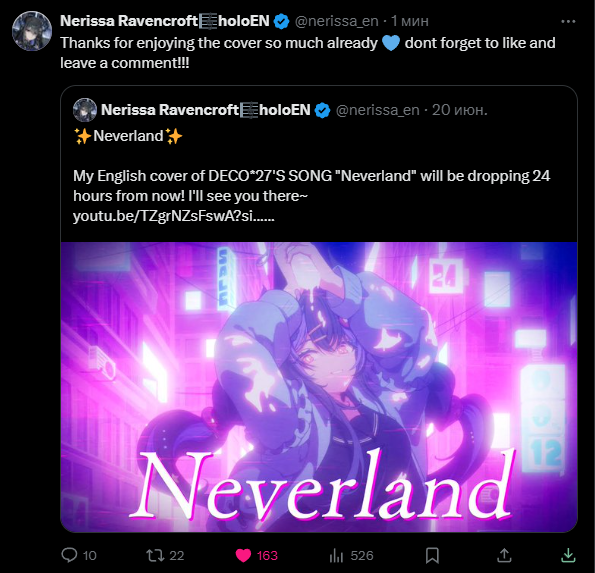Screen dimensions: 595x573
Task: Click the verified badge in the quoted tweet
Action: click(x=322, y=110)
